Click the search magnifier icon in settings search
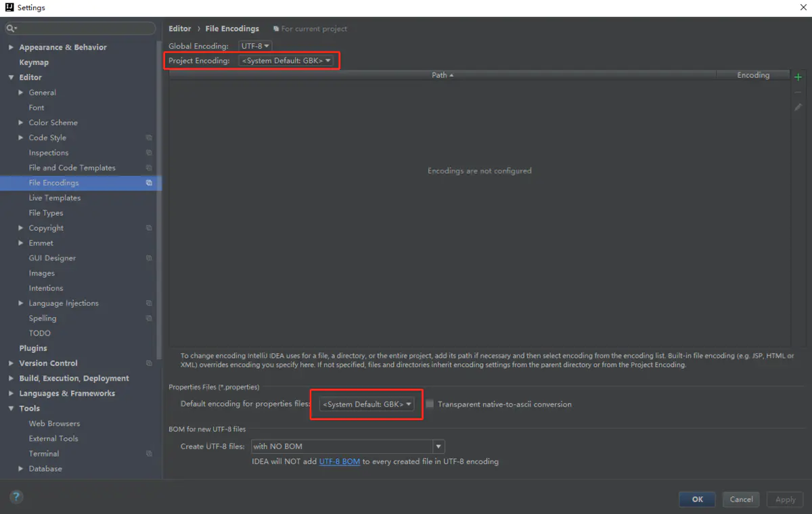812x514 pixels. [x=12, y=28]
